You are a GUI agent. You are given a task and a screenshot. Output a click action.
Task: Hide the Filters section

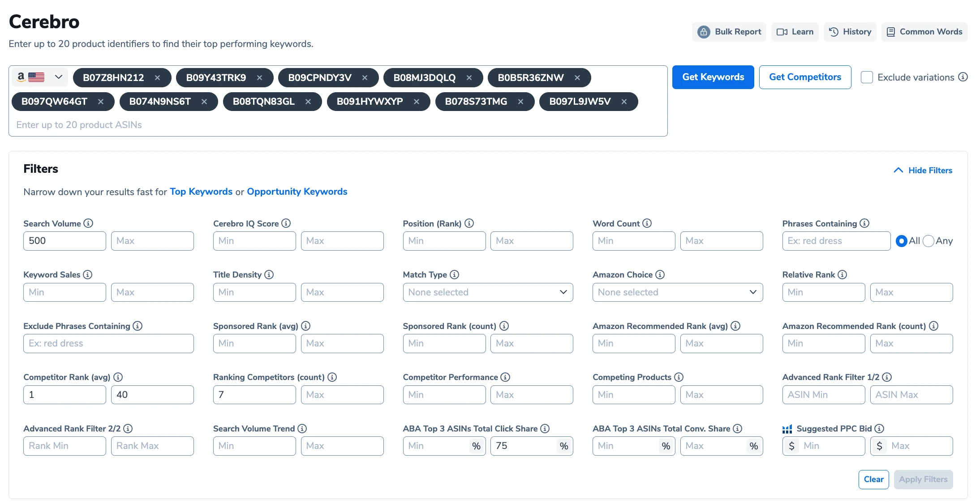(924, 170)
